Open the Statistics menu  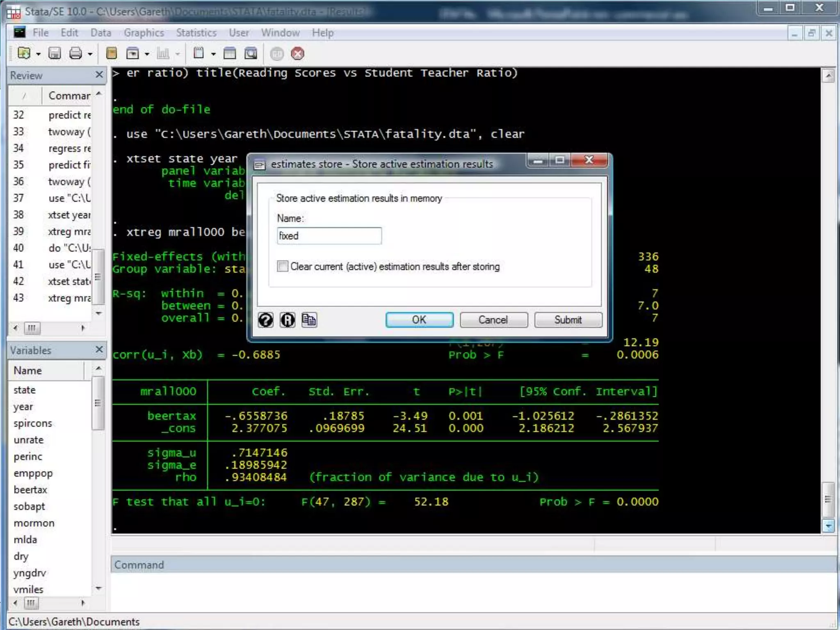pyautogui.click(x=196, y=33)
